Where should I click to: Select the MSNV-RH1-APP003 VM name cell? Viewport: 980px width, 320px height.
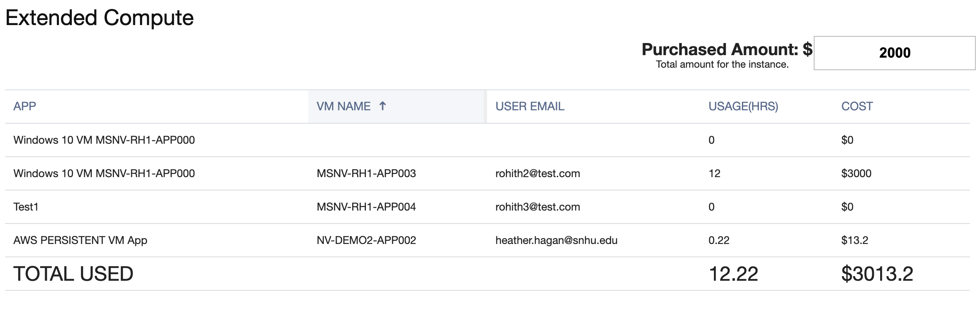(x=366, y=173)
